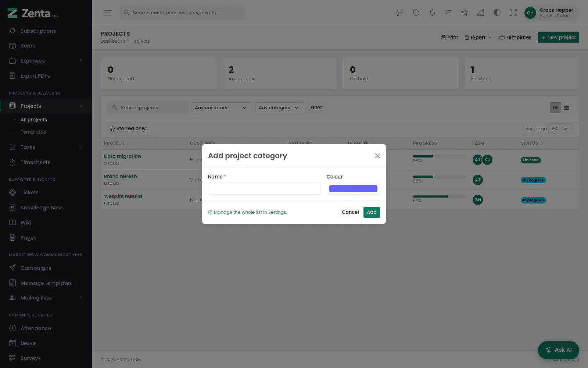Switch to list view layout
588x368 pixels.
tap(555, 108)
